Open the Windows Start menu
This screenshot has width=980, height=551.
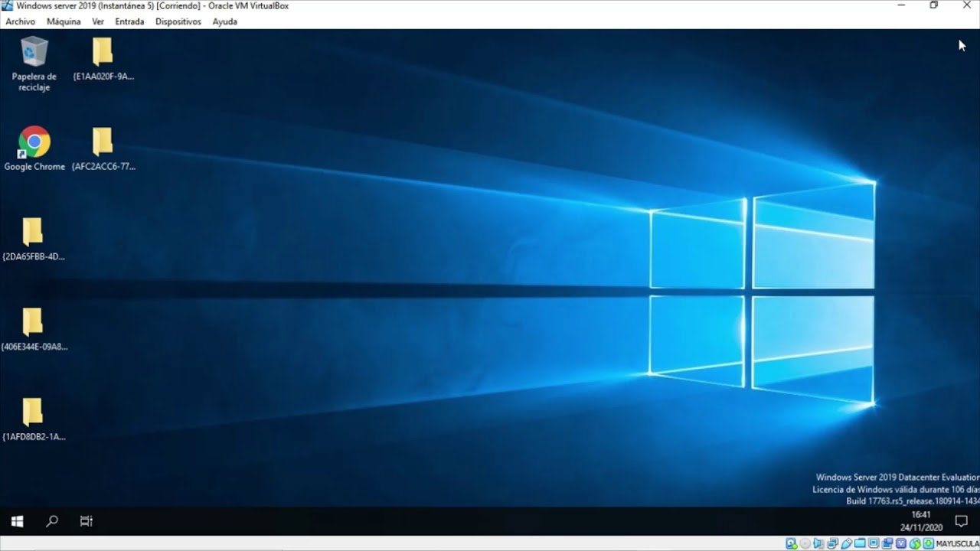tap(17, 521)
